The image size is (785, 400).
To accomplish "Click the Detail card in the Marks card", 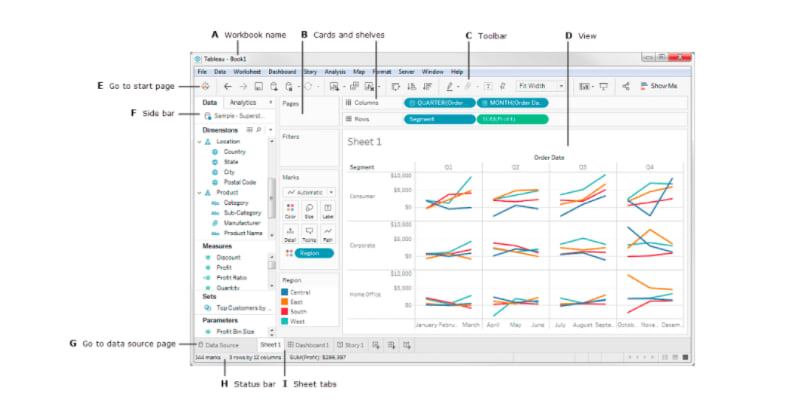I will [x=290, y=234].
